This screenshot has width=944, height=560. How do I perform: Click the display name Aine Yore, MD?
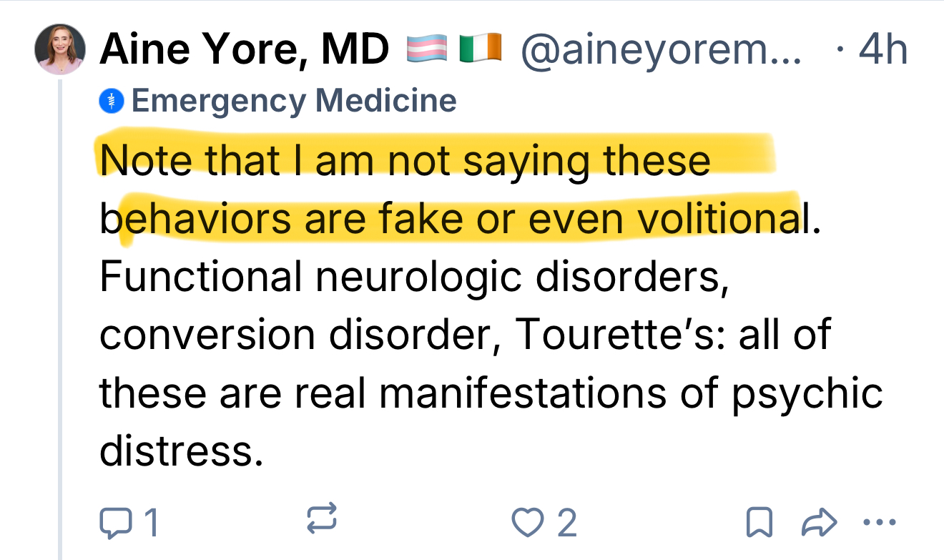click(245, 50)
